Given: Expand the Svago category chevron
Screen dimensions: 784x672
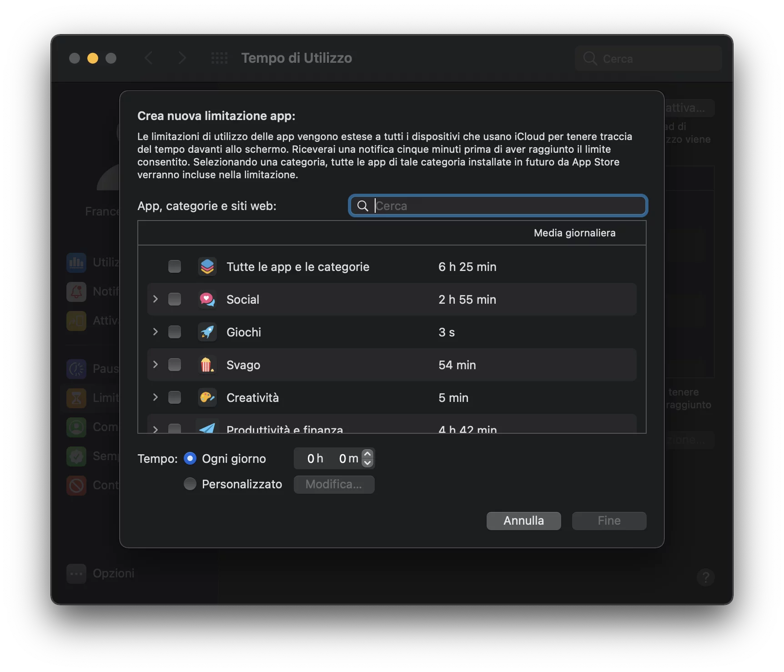Looking at the screenshot, I should pyautogui.click(x=156, y=365).
